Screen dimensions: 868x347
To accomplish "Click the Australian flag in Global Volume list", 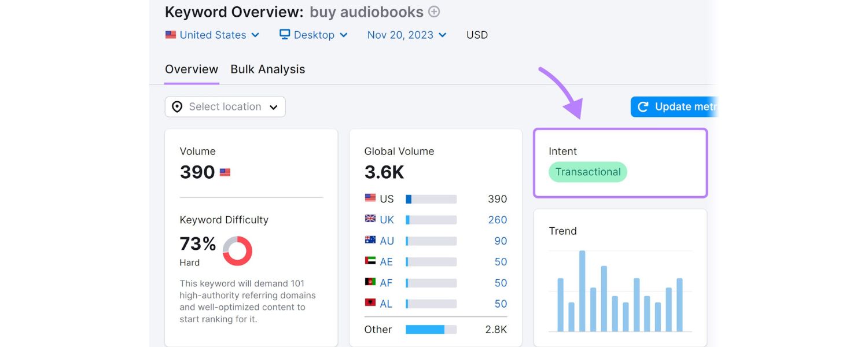I will (x=371, y=241).
